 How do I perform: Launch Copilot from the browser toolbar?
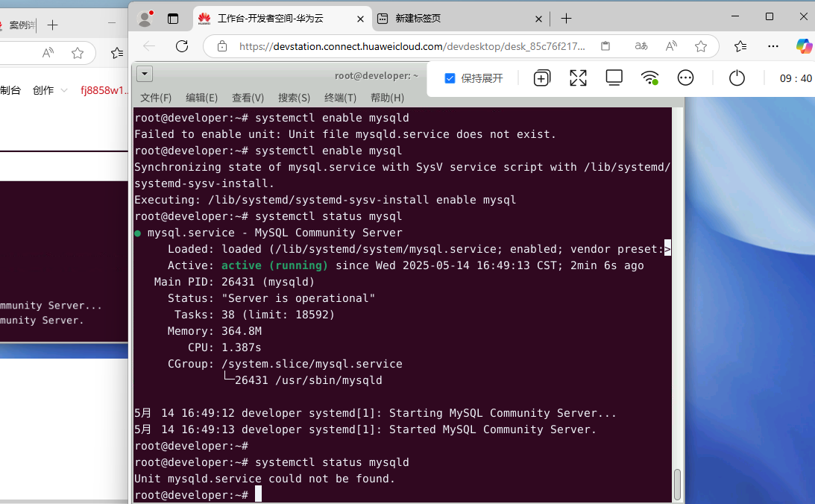804,46
